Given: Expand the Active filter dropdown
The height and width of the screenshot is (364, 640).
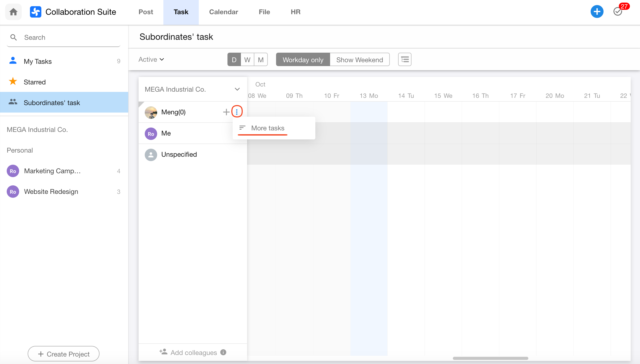Looking at the screenshot, I should point(151,59).
